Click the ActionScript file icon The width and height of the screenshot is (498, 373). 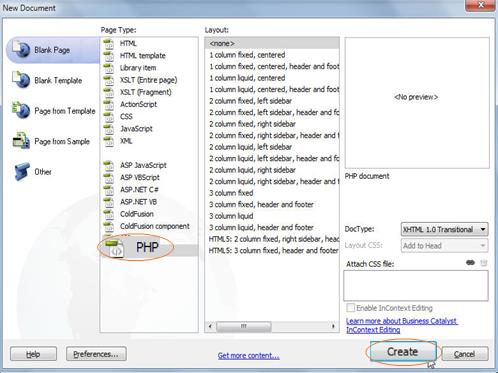109,104
